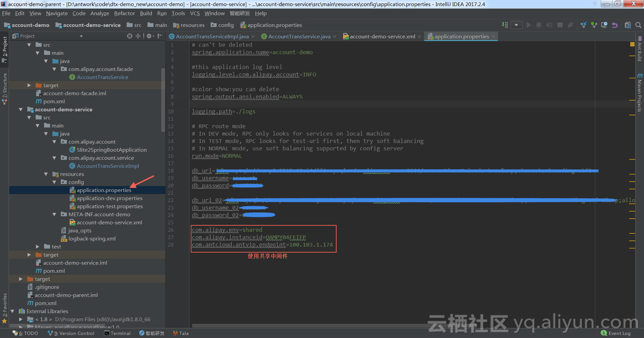Switch to the AccountTransService.java tab

tap(299, 36)
